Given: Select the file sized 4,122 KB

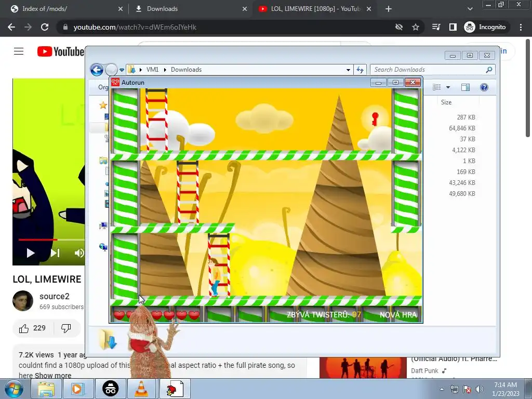Looking at the screenshot, I should 463,150.
